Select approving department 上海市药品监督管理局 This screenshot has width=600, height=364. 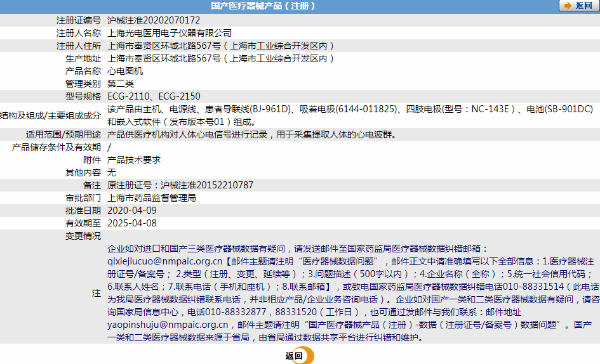pos(152,198)
